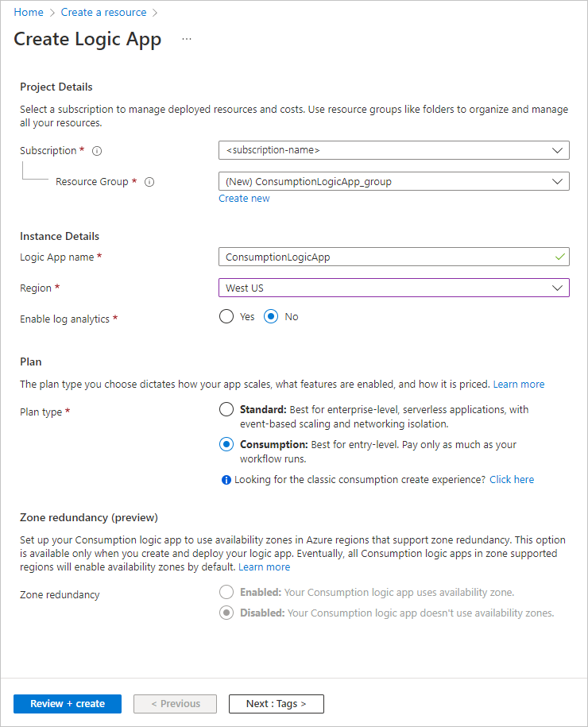The height and width of the screenshot is (727, 588).
Task: Open the ellipsis menu beside Create Logic App
Action: click(x=187, y=39)
